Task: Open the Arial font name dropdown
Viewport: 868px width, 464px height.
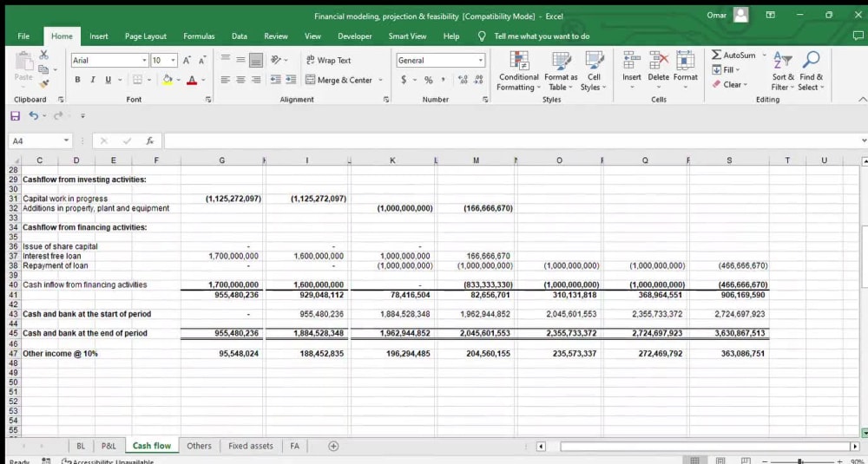Action: (145, 61)
